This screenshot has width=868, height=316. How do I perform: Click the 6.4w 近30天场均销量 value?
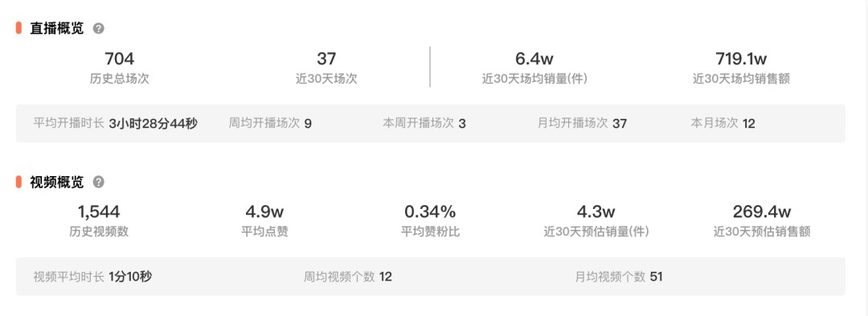click(x=534, y=67)
